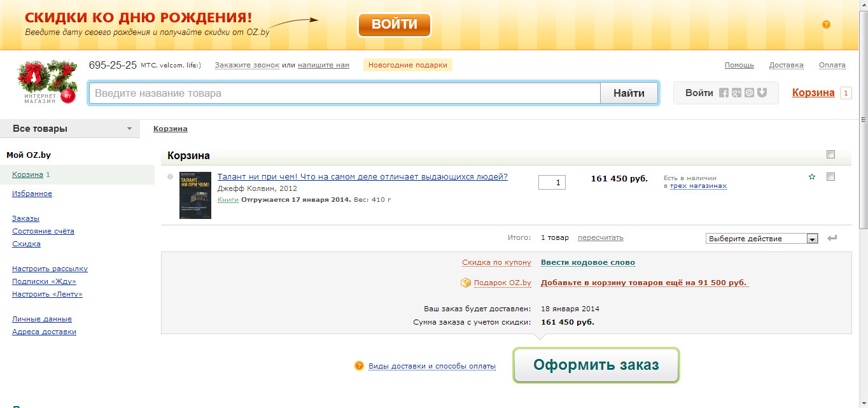The height and width of the screenshot is (408, 868).
Task: Sign in with the Google Plus icon
Action: tap(736, 93)
